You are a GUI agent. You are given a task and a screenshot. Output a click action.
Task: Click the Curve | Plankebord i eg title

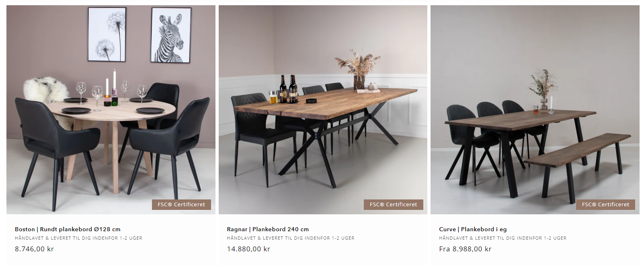[x=473, y=229]
